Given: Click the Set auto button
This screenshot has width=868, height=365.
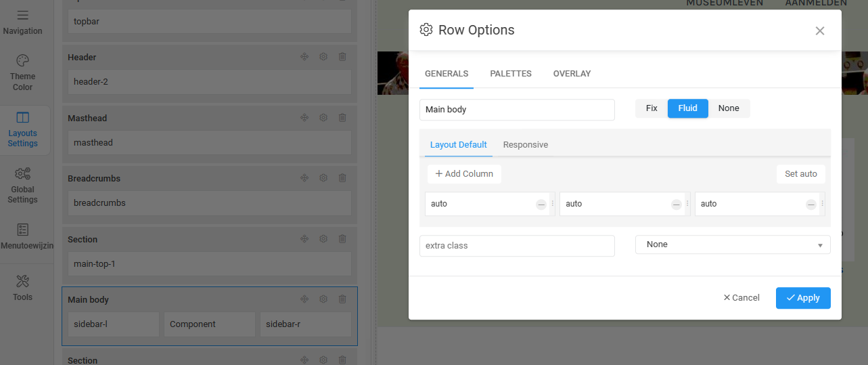Looking at the screenshot, I should [800, 174].
